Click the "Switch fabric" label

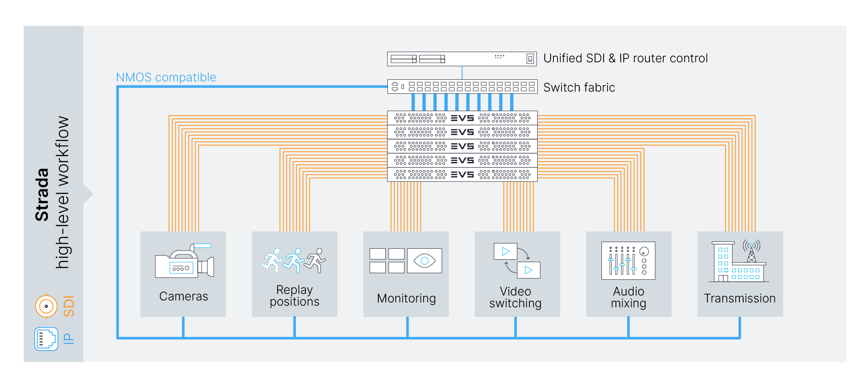(x=579, y=88)
